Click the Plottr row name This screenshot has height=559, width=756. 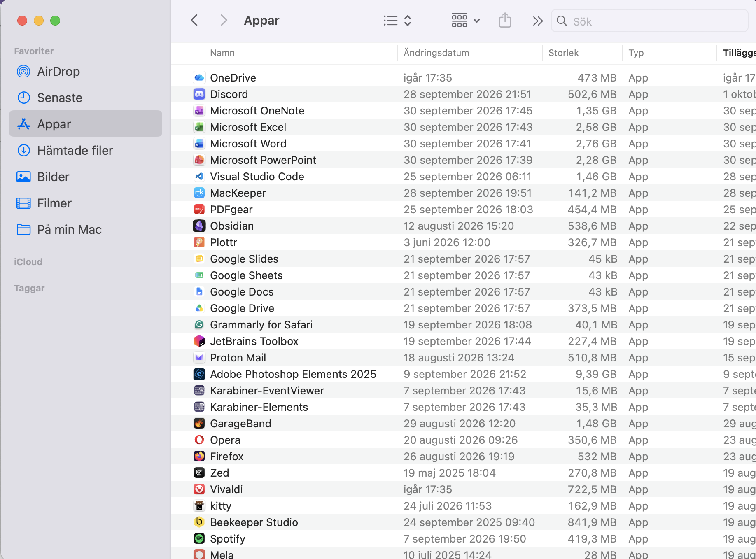224,242
